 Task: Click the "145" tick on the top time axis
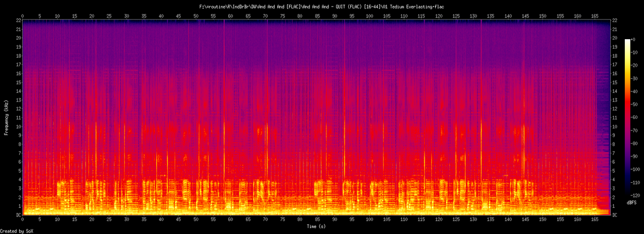[525, 16]
